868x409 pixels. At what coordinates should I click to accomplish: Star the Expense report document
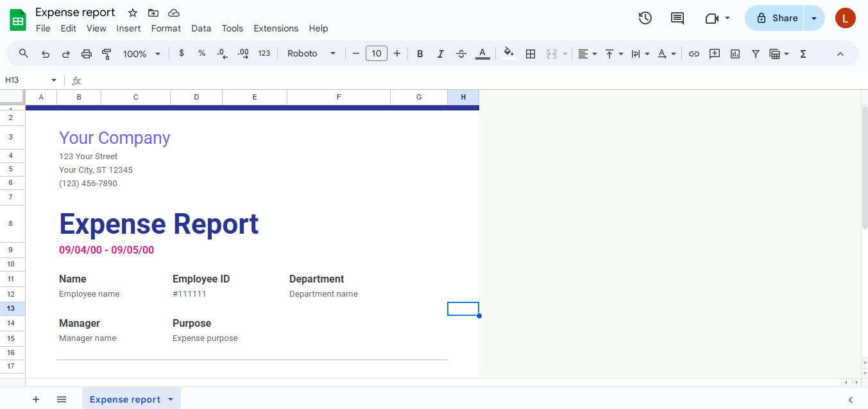coord(132,12)
